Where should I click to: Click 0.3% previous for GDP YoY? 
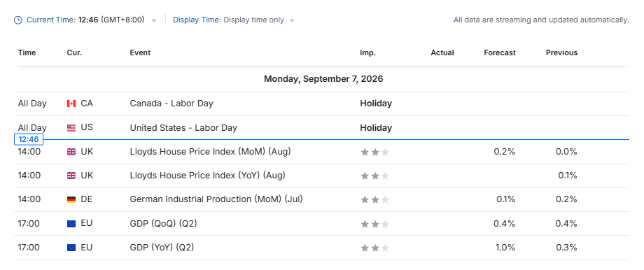pos(566,247)
